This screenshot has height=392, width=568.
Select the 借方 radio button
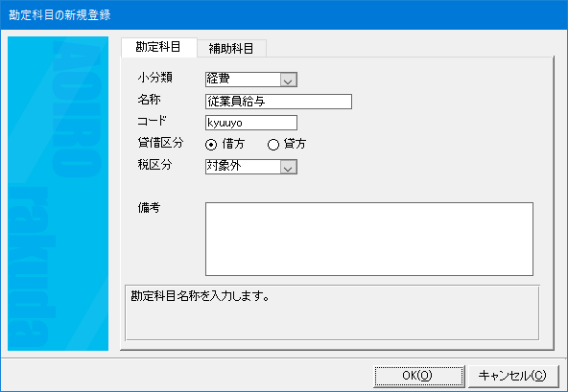tap(211, 145)
